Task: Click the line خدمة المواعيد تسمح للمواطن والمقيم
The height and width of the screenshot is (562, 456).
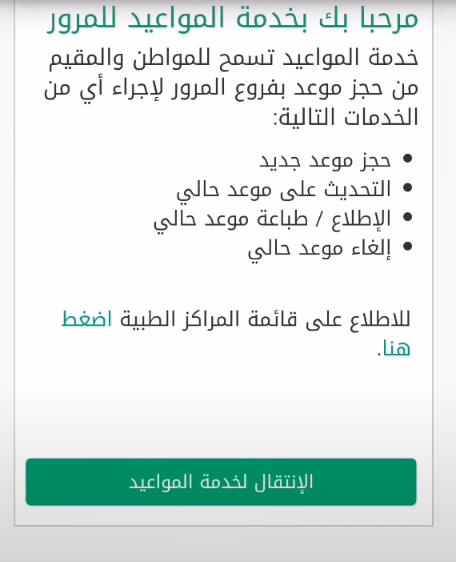Action: pos(233,58)
